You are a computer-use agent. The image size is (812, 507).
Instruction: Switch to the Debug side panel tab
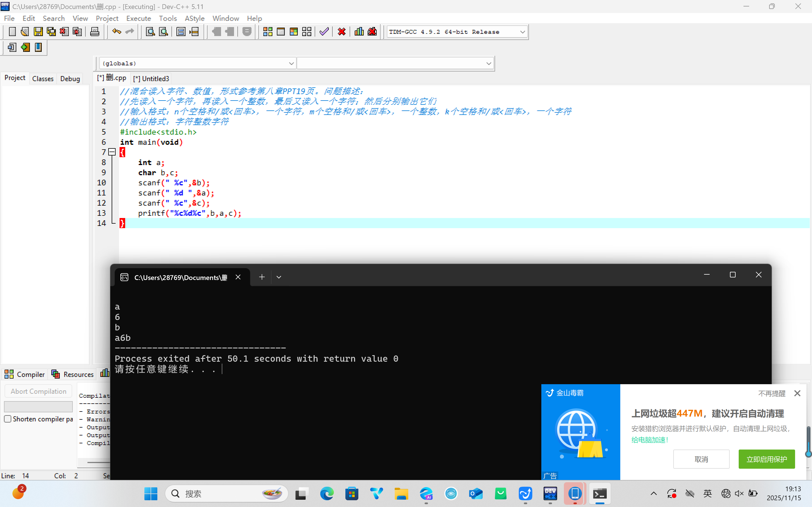(x=70, y=79)
